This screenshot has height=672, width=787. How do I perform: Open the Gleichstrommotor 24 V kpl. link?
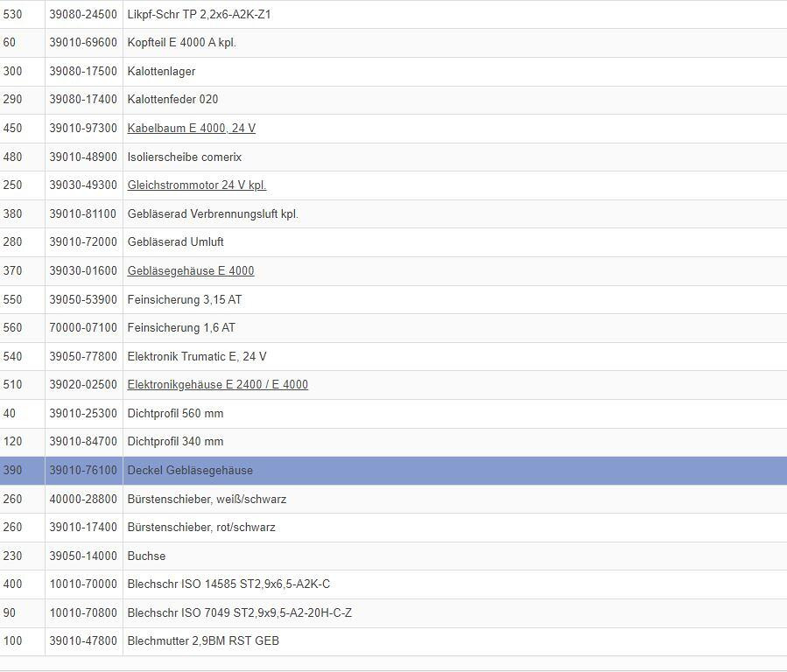pos(196,185)
